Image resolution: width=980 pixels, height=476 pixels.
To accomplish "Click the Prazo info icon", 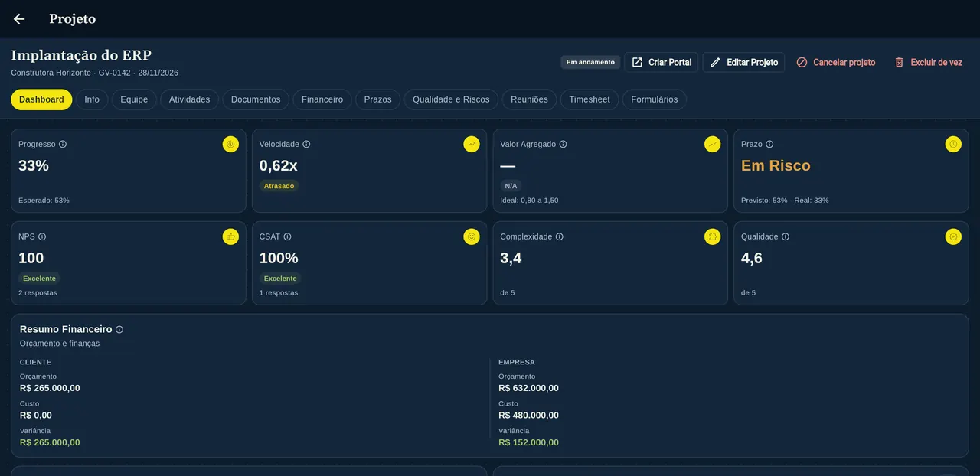I will 769,144.
